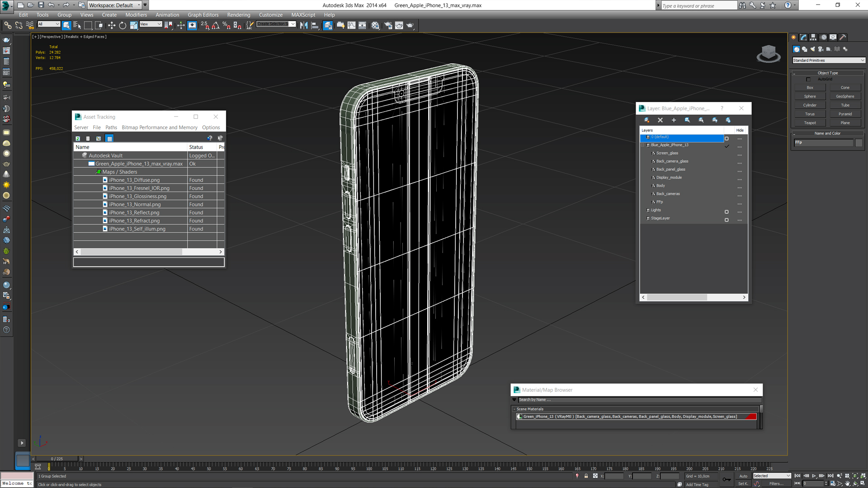Click Set Keys large key icon

pyautogui.click(x=726, y=479)
